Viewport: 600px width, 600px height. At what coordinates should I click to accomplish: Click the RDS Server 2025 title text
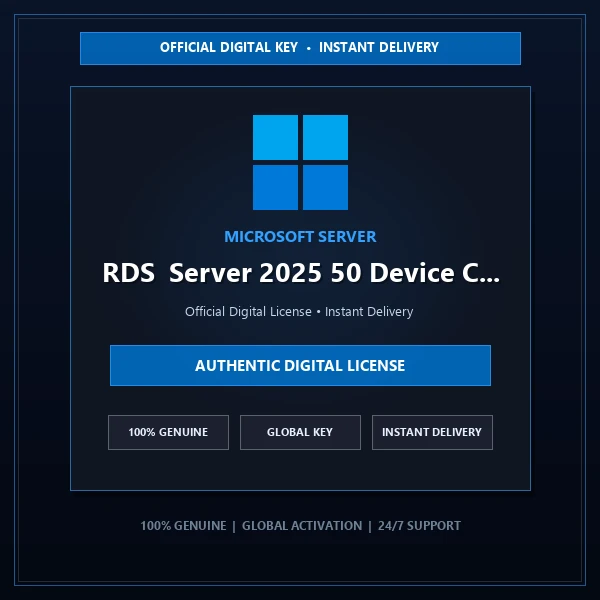pos(301,273)
